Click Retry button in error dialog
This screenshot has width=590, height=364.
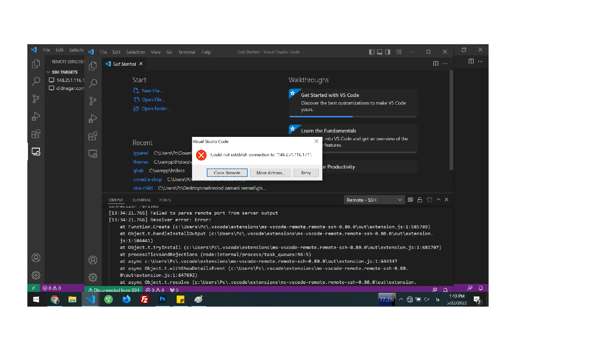coord(305,172)
